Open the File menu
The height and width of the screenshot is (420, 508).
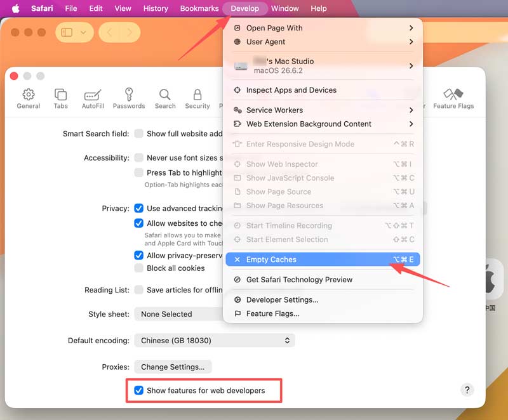(71, 8)
